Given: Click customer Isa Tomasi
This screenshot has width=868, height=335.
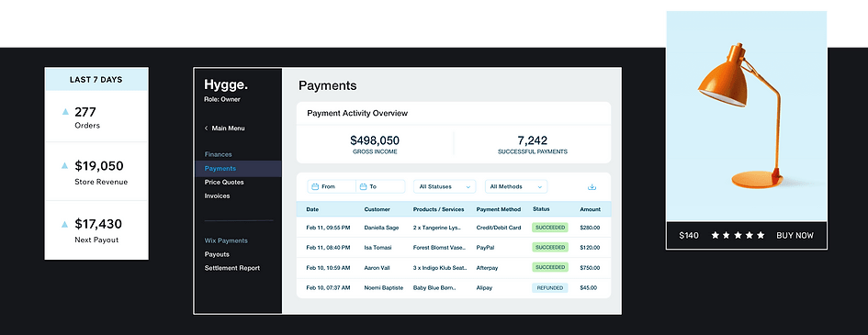Looking at the screenshot, I should pyautogui.click(x=378, y=248).
